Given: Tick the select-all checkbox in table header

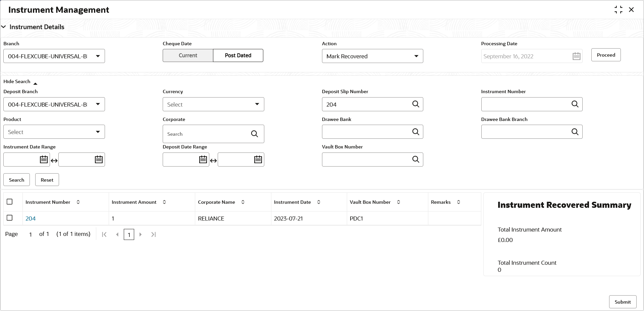Looking at the screenshot, I should [10, 202].
